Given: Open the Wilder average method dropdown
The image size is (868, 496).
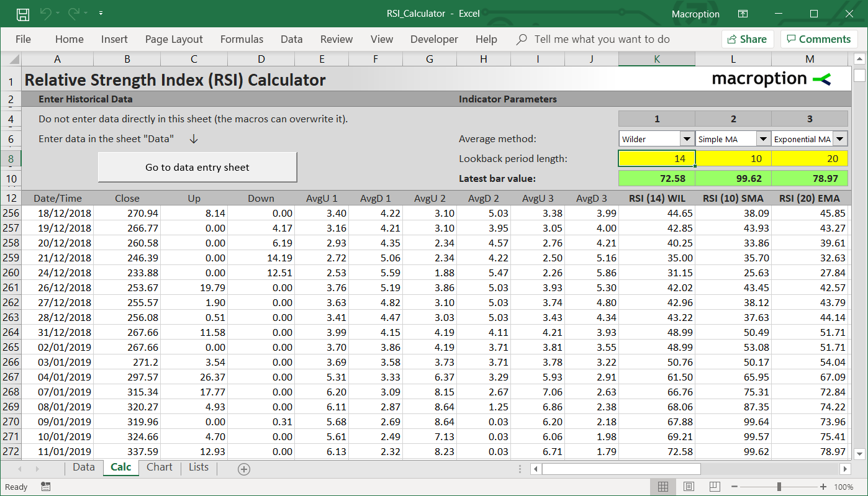Looking at the screenshot, I should click(x=687, y=139).
